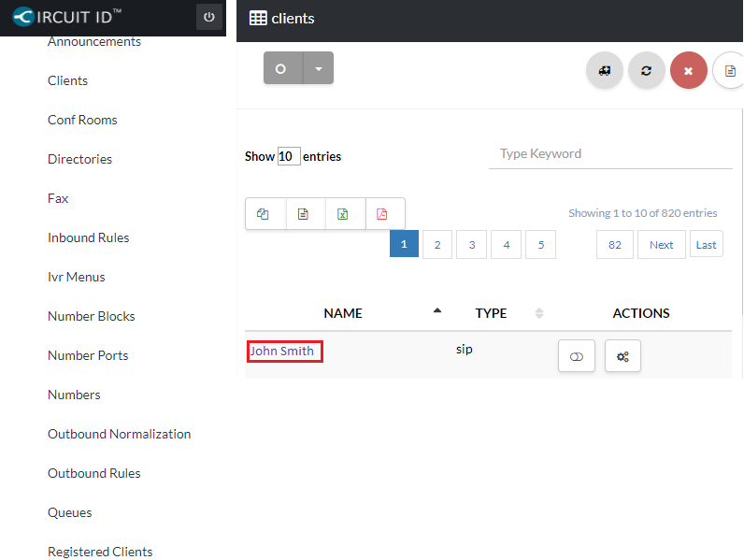The height and width of the screenshot is (560, 744).
Task: Export table as PDF icon
Action: tap(382, 214)
